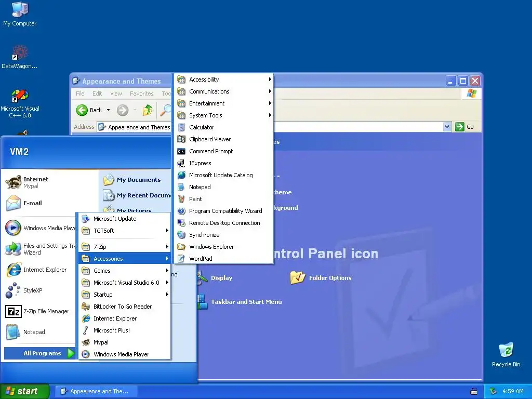Click the update shield tray icon
Image resolution: width=532 pixels, height=399 pixels.
(x=494, y=391)
